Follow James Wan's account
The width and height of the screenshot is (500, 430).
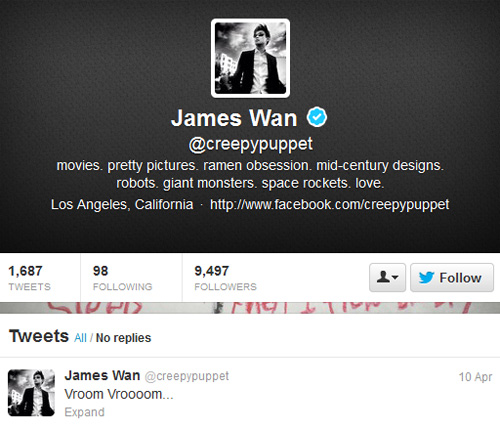tap(452, 277)
